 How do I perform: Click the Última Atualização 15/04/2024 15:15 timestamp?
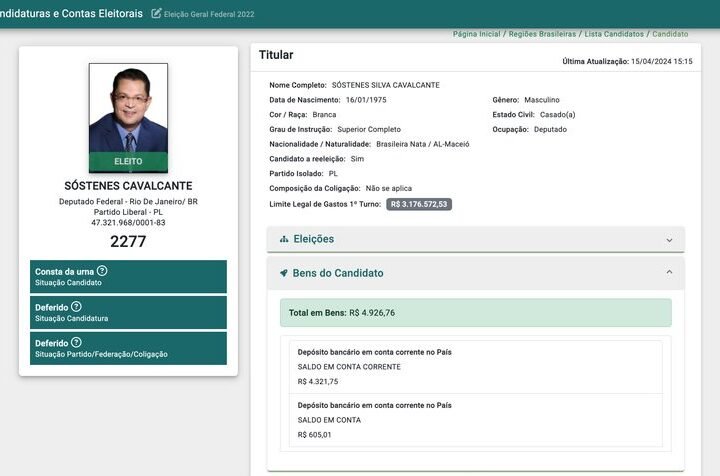627,61
